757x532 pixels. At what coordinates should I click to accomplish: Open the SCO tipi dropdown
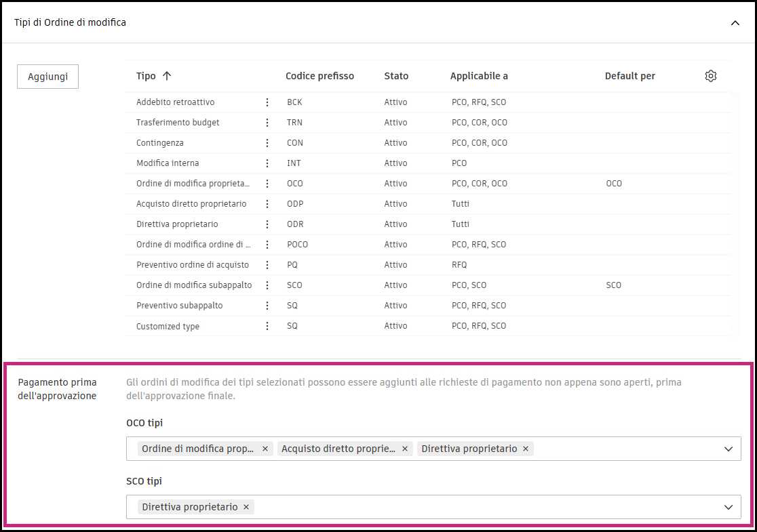click(x=729, y=507)
